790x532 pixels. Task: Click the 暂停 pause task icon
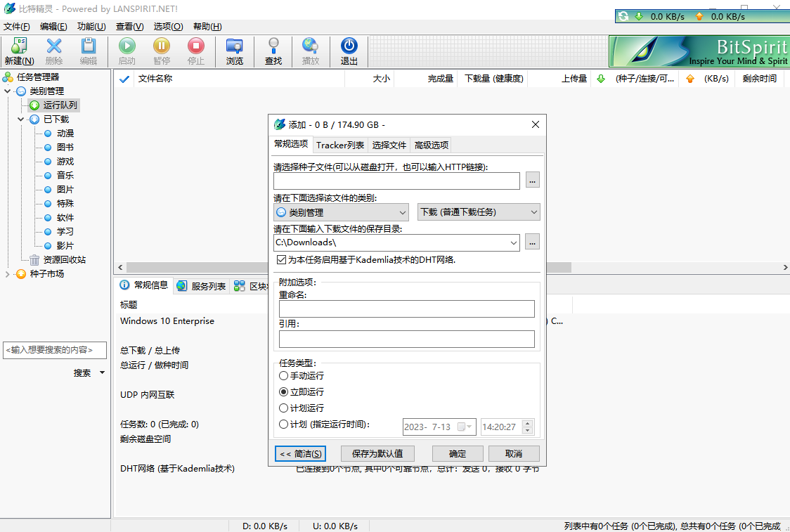pos(161,51)
